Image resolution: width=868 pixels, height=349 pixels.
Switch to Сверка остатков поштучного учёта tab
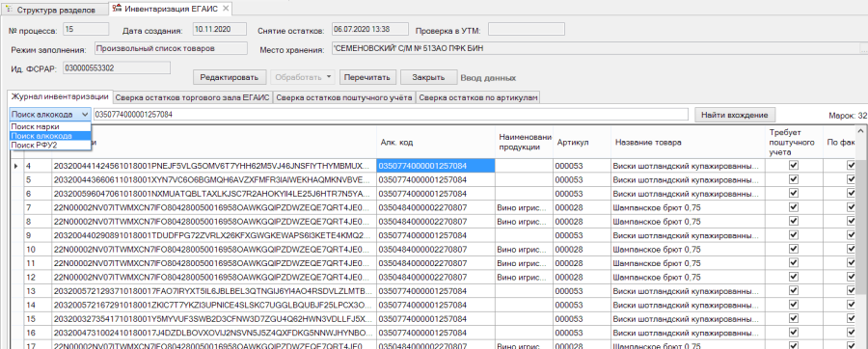344,98
